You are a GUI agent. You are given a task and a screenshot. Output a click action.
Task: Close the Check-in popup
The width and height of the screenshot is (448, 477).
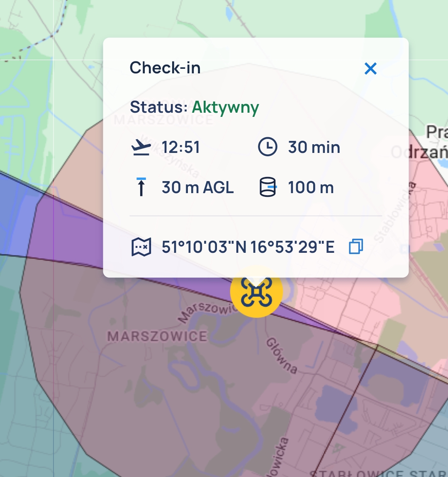click(x=370, y=69)
